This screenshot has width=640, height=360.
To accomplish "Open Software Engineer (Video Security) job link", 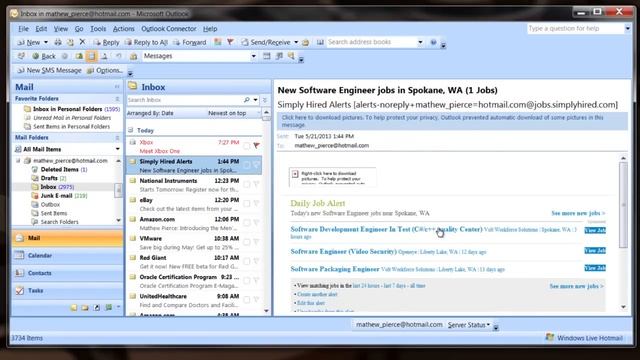I will pyautogui.click(x=343, y=251).
